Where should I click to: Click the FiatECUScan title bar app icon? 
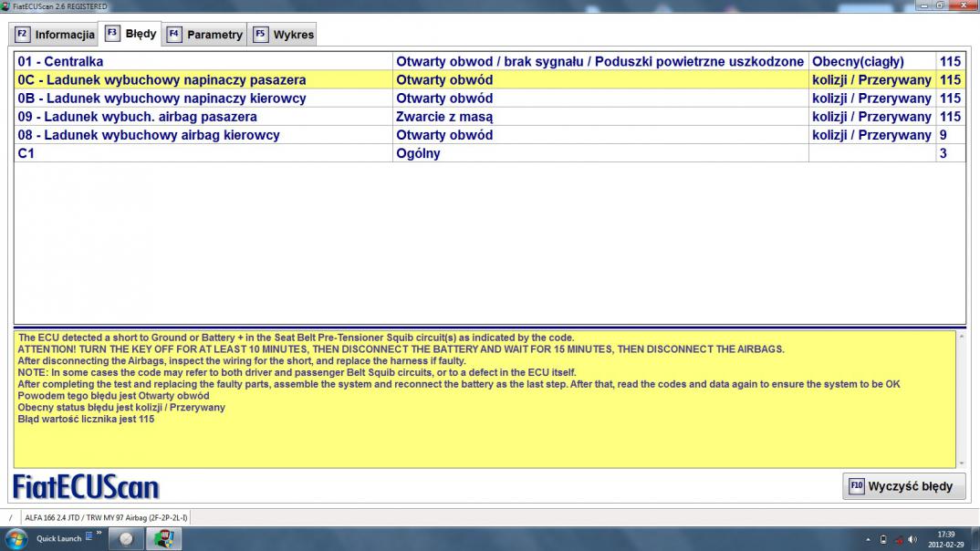pos(5,6)
